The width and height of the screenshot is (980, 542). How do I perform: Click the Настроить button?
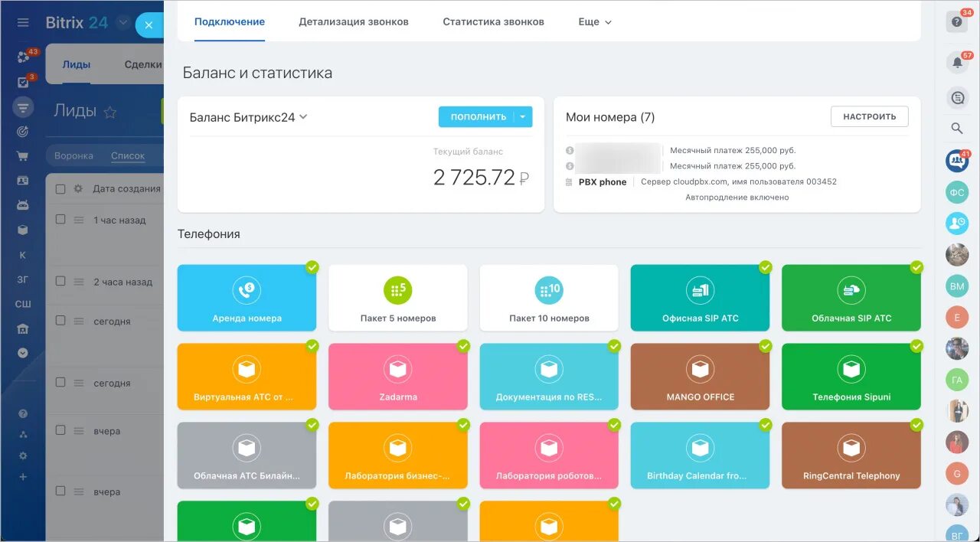[870, 116]
